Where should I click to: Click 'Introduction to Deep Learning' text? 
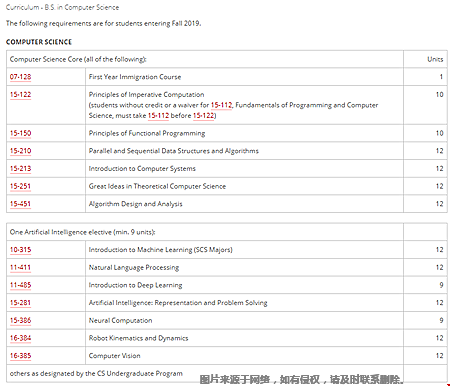[x=135, y=285]
